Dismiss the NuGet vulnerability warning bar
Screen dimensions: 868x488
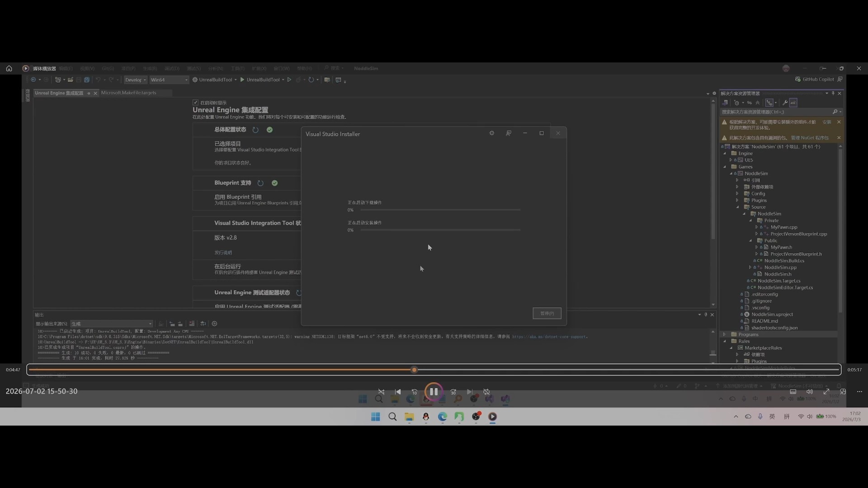tap(839, 138)
